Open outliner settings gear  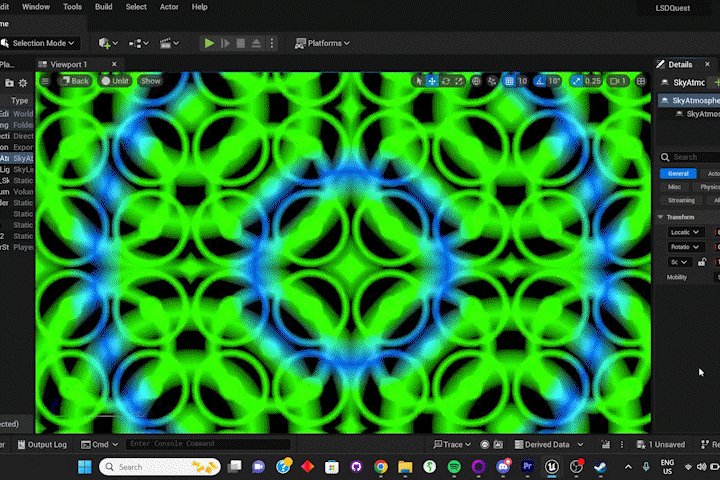(22, 83)
